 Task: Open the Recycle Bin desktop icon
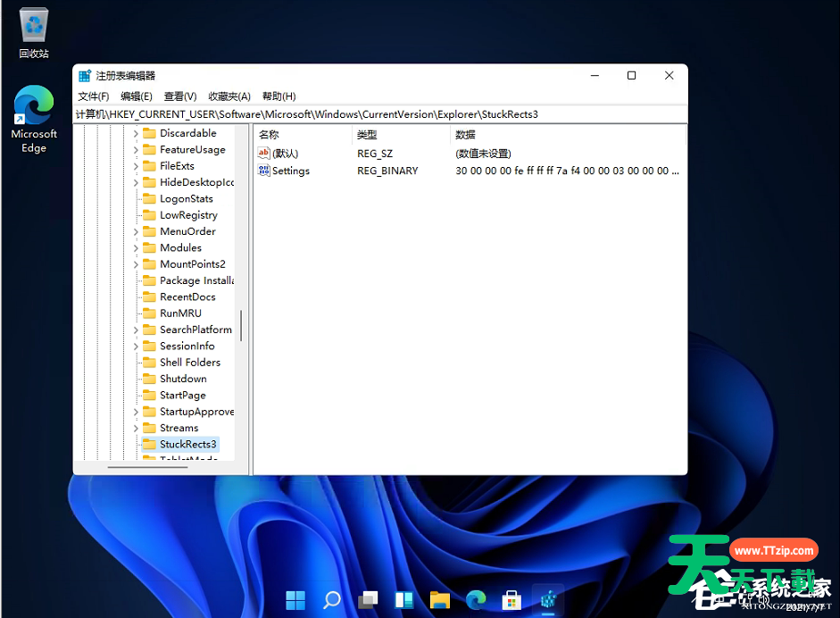pos(34,27)
